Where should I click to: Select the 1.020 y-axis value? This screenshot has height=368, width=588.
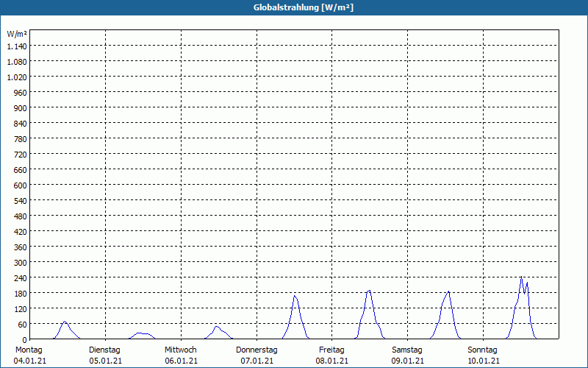point(17,77)
